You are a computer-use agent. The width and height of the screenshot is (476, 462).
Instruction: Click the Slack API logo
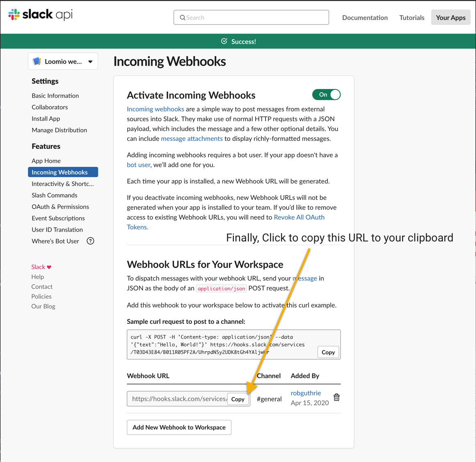pos(40,14)
